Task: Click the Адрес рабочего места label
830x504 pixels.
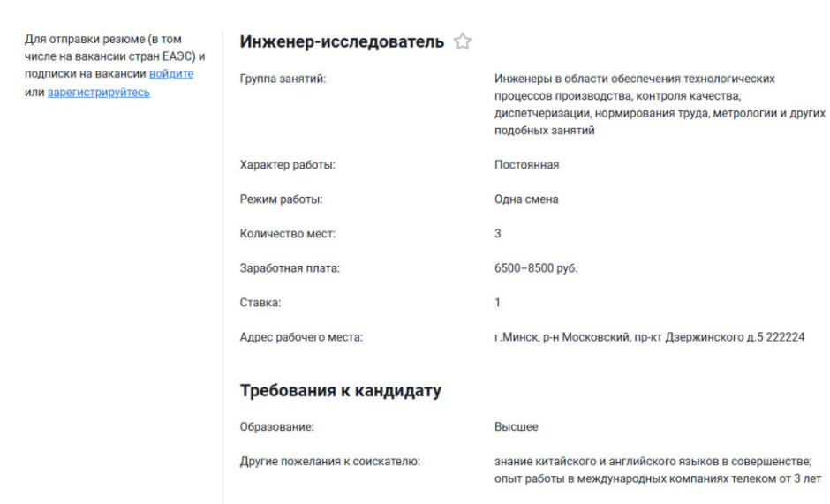Action: (x=301, y=337)
